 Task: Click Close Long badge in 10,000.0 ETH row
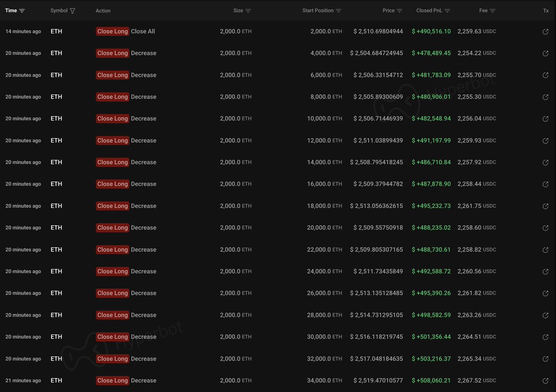tap(113, 118)
